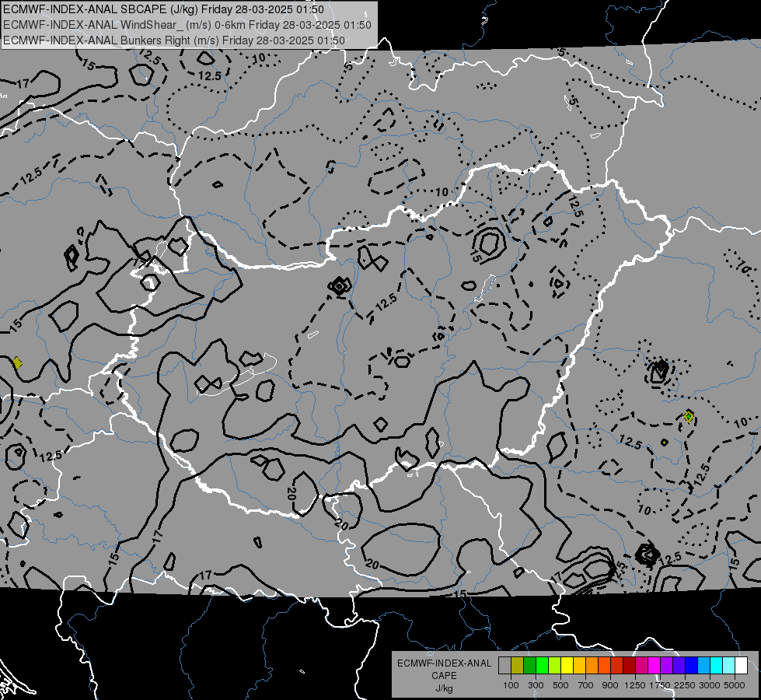Pick the pure blue swatch in the legend
This screenshot has width=761, height=700.
[x=692, y=666]
